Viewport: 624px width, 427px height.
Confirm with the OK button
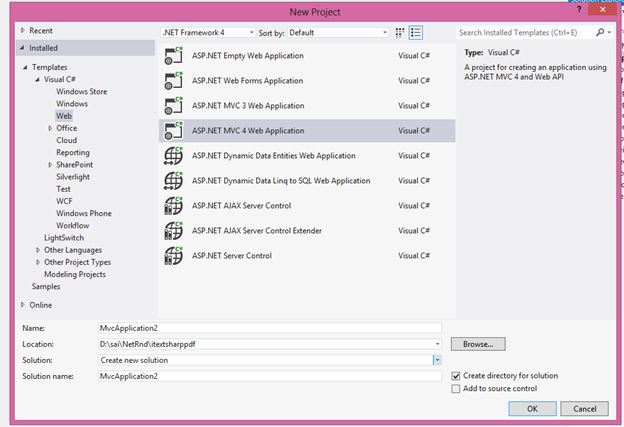[532, 409]
